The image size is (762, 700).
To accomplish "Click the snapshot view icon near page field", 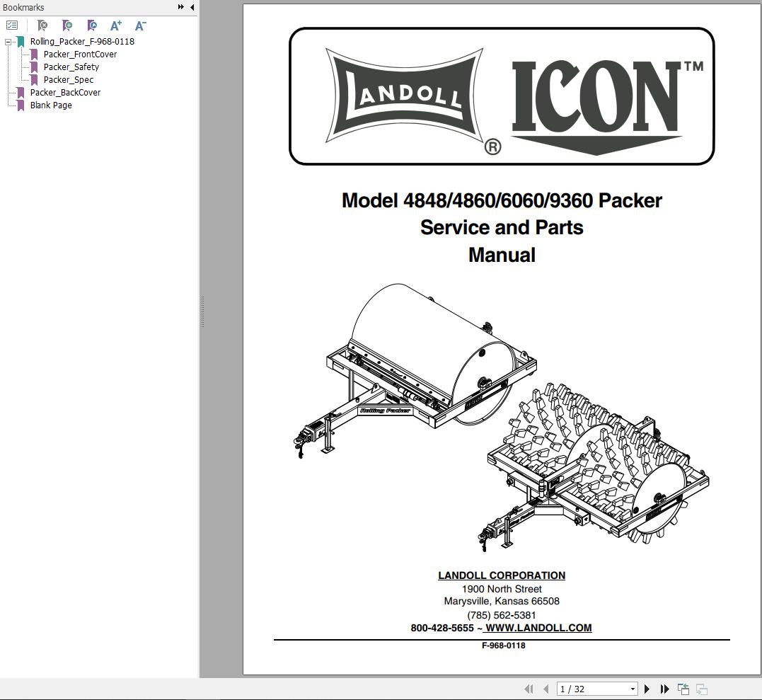I will [x=683, y=687].
